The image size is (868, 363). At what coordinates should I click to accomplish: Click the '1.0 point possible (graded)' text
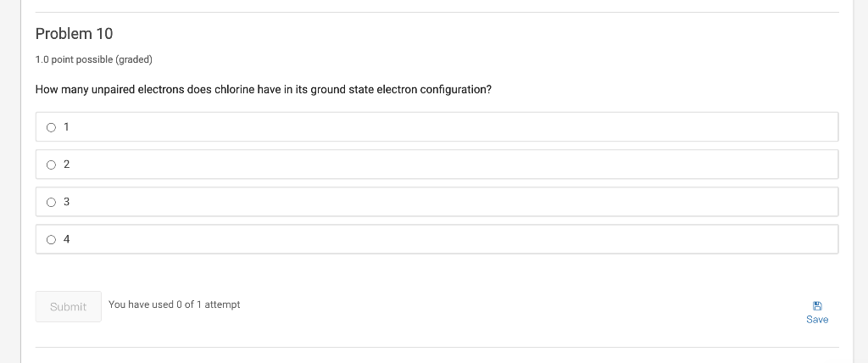click(94, 60)
